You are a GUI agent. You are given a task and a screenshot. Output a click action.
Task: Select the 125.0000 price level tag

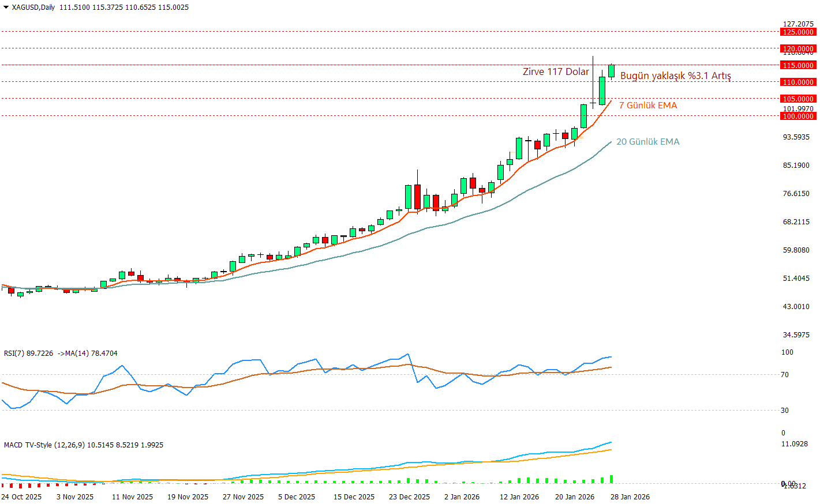(797, 32)
